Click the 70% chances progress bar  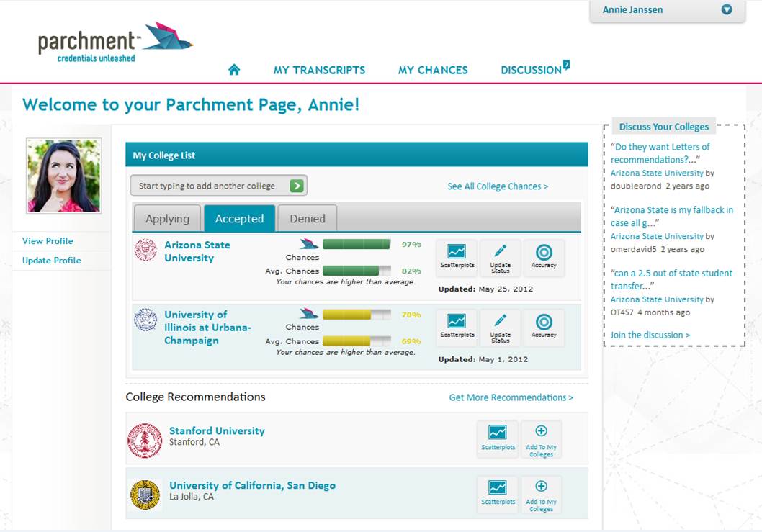coord(357,315)
